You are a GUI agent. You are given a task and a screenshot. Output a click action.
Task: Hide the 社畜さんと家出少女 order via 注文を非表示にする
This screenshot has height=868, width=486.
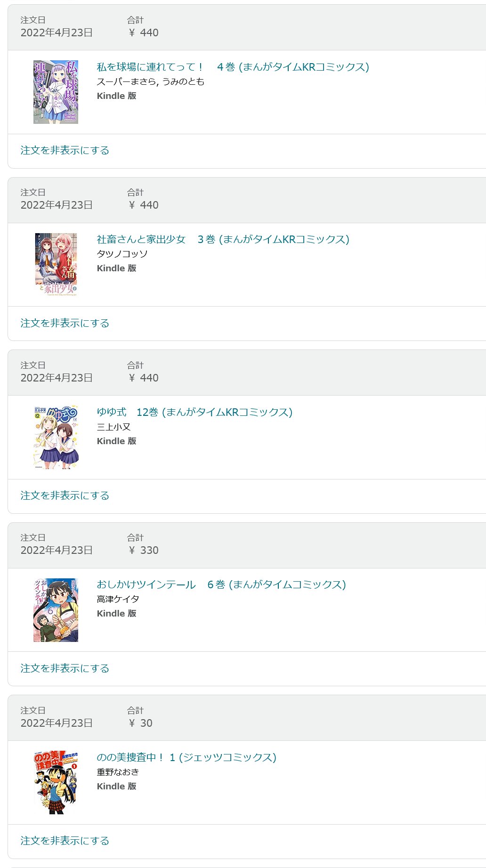point(65,323)
